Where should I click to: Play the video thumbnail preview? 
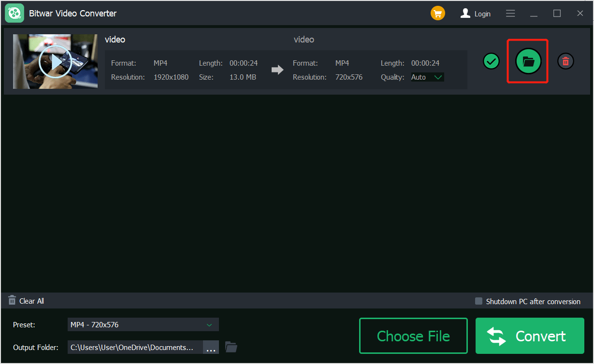click(x=55, y=61)
